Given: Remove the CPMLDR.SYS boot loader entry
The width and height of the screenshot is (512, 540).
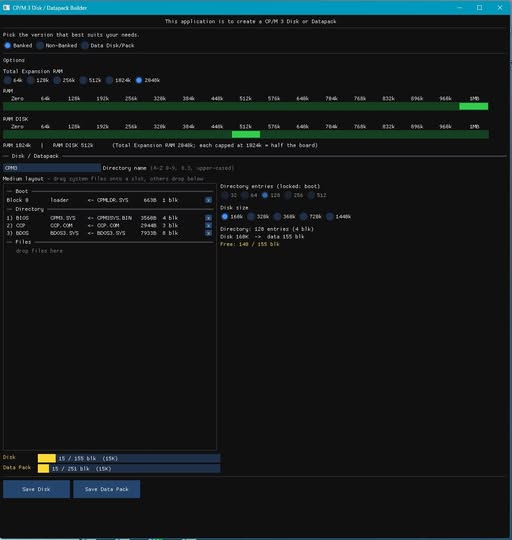Looking at the screenshot, I should click(x=208, y=200).
